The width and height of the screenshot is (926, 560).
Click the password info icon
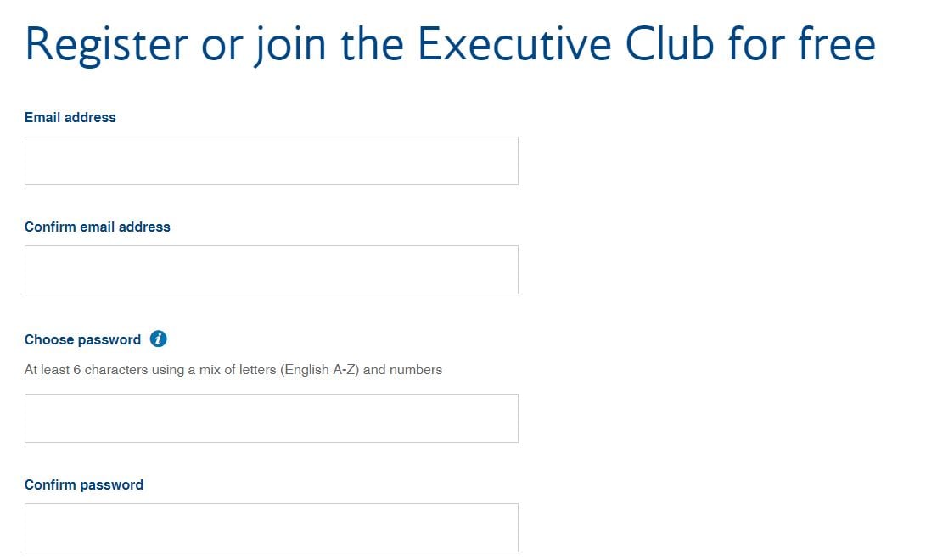(x=158, y=339)
